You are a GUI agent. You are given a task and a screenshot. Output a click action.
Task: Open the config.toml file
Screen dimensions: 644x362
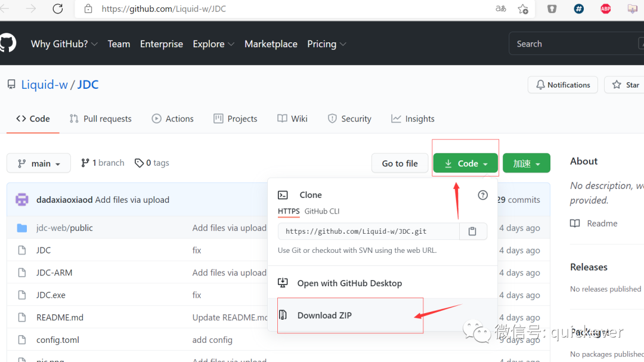coord(58,340)
